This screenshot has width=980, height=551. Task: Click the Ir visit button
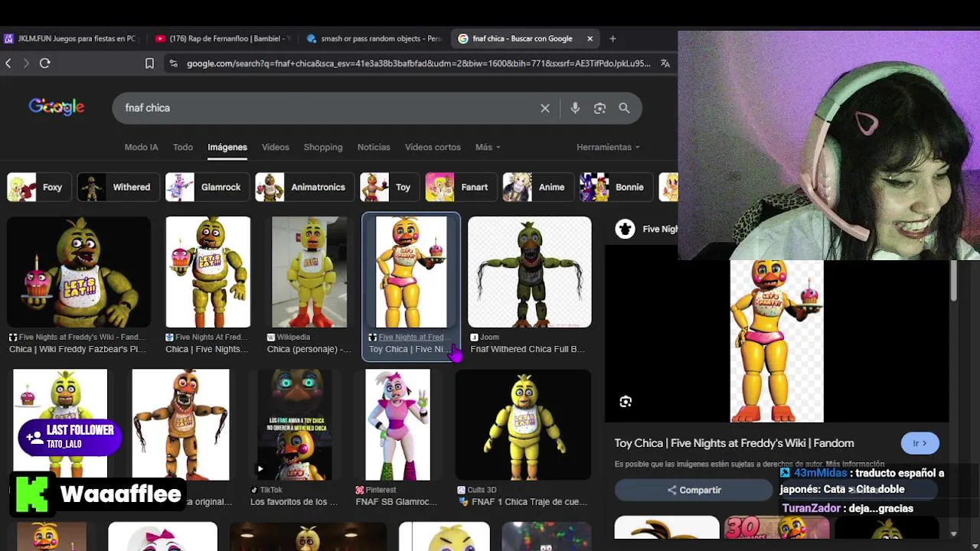920,443
